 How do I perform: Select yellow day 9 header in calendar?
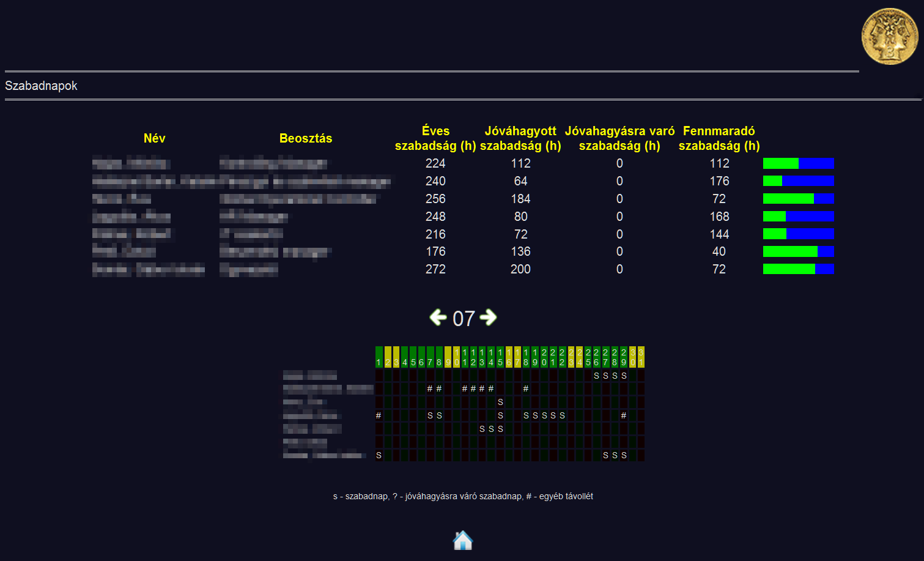click(448, 357)
